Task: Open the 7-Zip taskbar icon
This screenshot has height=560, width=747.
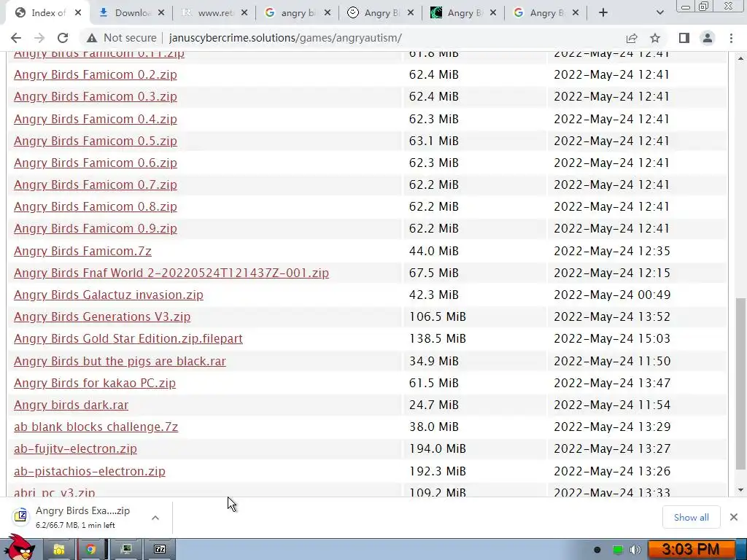Action: 160,550
